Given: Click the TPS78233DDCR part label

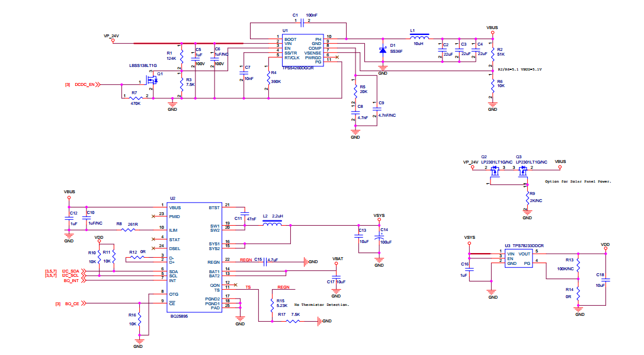Looking at the screenshot, I should click(528, 246).
